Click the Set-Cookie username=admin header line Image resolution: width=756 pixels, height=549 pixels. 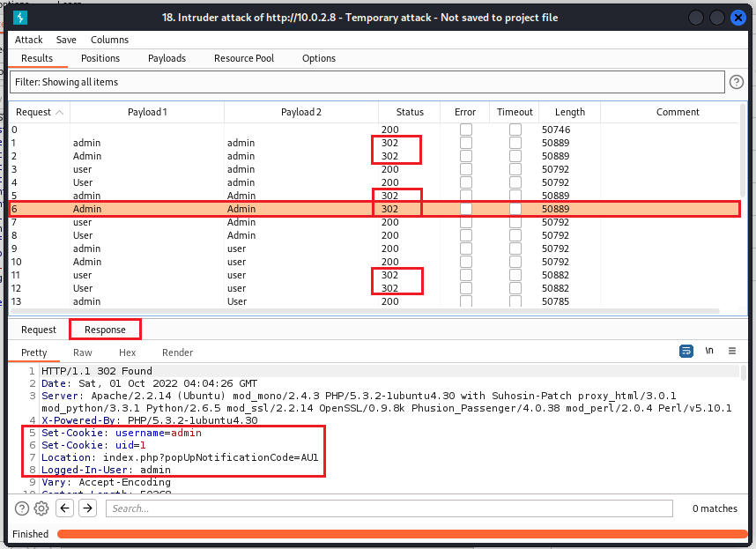pos(122,433)
